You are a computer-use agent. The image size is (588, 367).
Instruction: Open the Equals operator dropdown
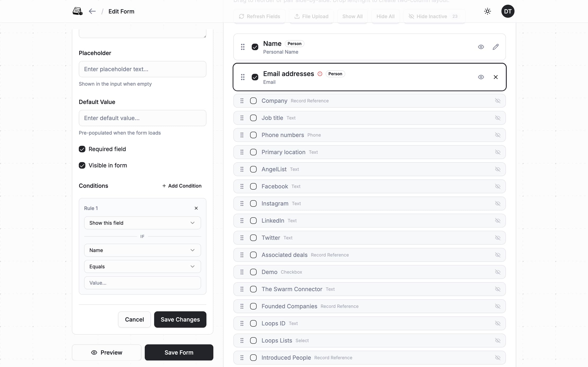click(142, 266)
